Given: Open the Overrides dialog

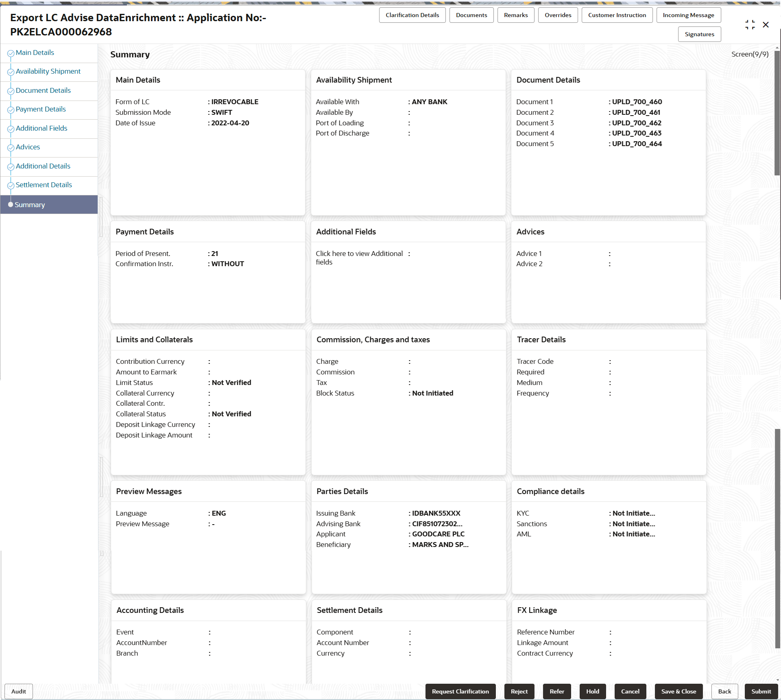Looking at the screenshot, I should pos(558,15).
